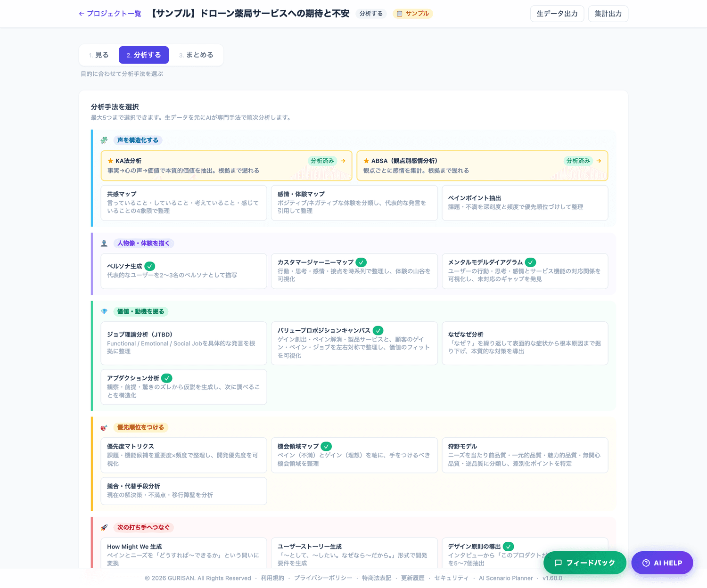Image resolution: width=707 pixels, height=588 pixels.
Task: Switch to the 1. 見る tab
Action: point(99,55)
